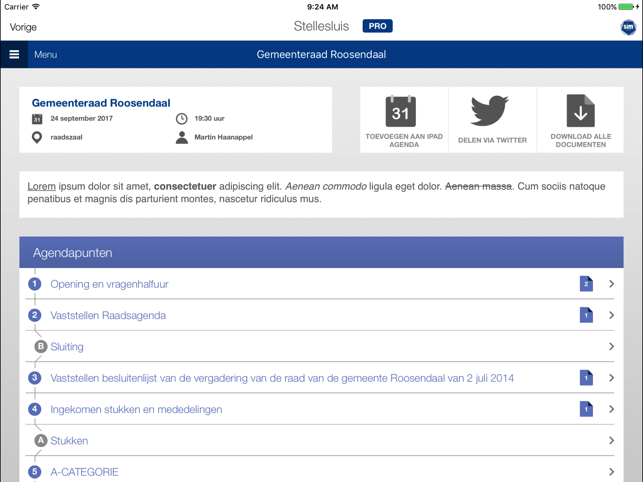Expand Ingekomen stukken en mededelingen chevron
The width and height of the screenshot is (643, 482).
click(x=611, y=409)
